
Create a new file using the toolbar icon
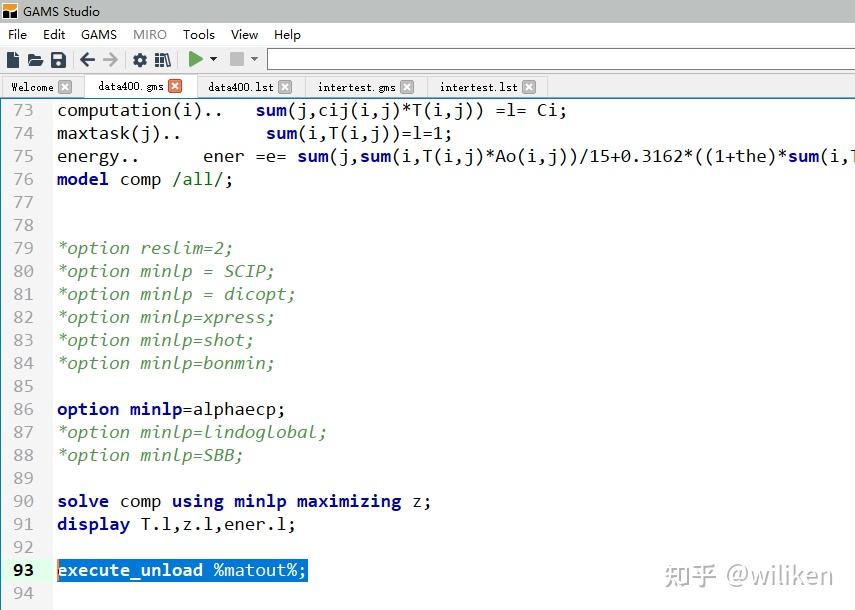pyautogui.click(x=13, y=58)
